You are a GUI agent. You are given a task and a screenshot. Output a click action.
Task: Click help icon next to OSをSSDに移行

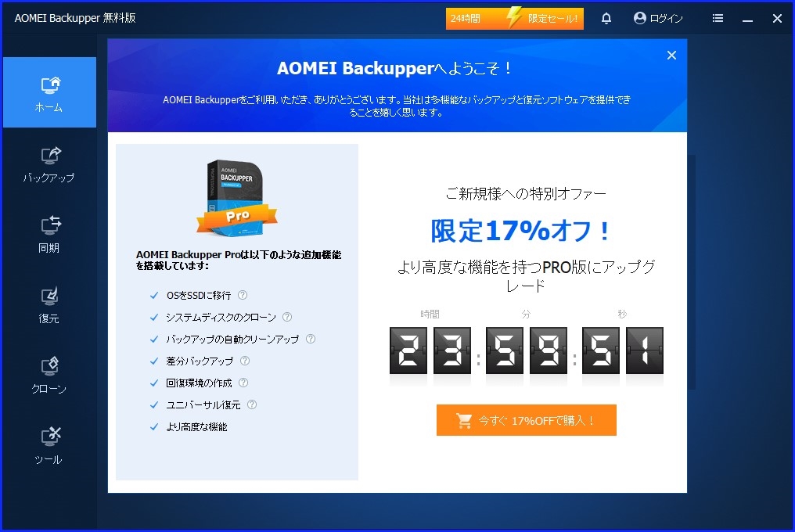click(243, 295)
